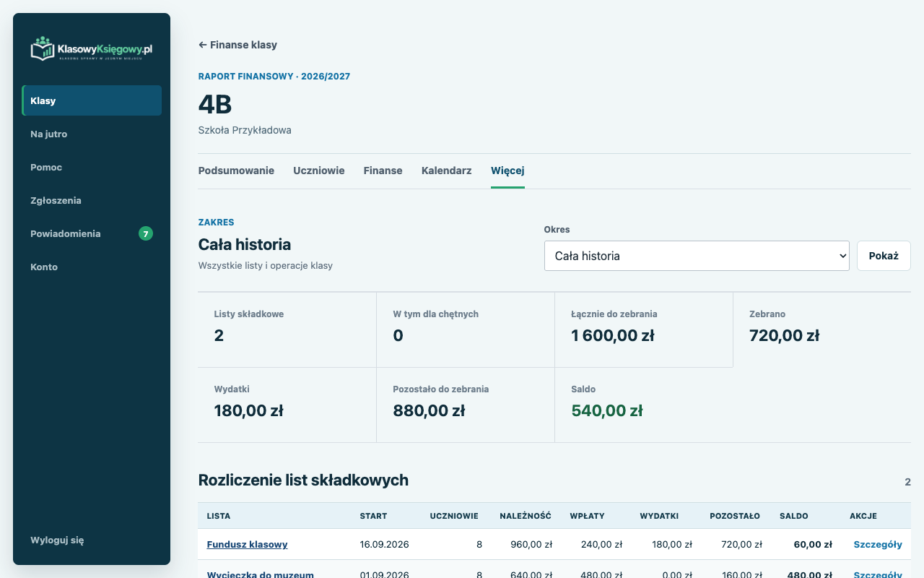The height and width of the screenshot is (578, 924).
Task: Switch to the Podsumowanie tab
Action: click(x=236, y=171)
